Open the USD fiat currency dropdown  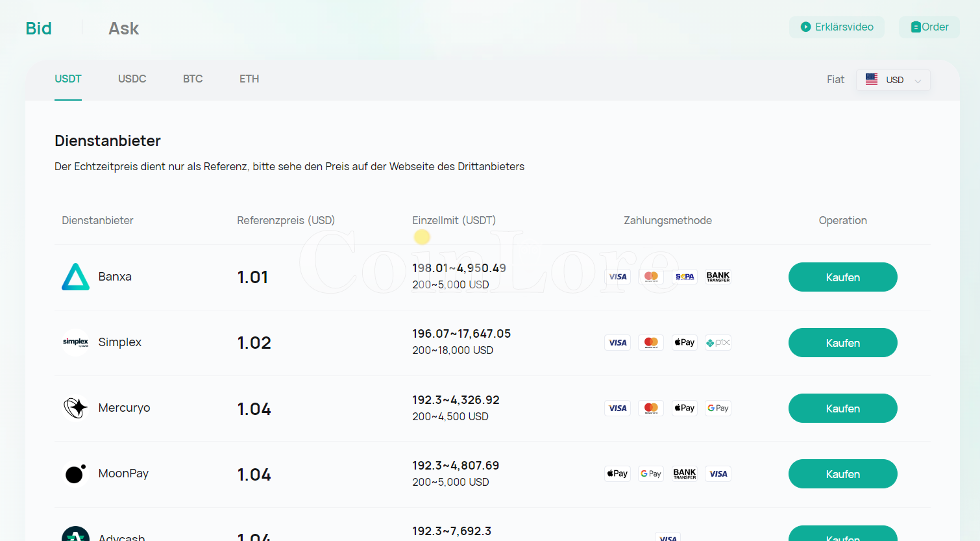pos(893,80)
